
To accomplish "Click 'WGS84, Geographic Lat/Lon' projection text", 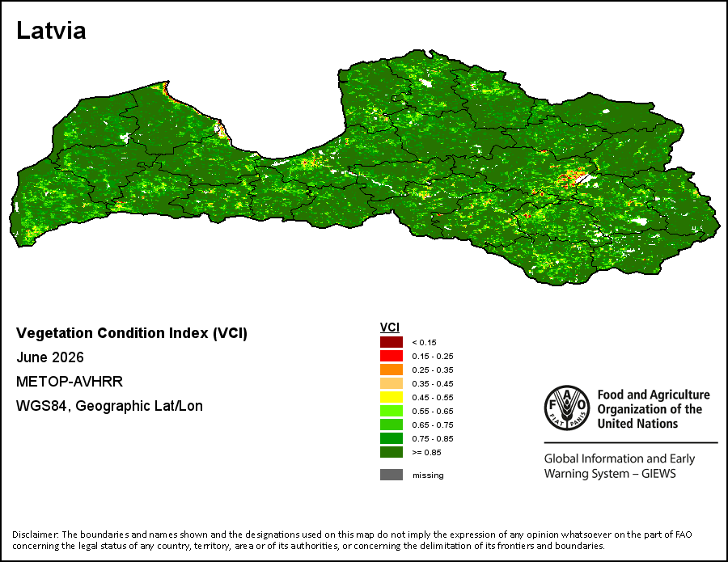I will pos(109,406).
